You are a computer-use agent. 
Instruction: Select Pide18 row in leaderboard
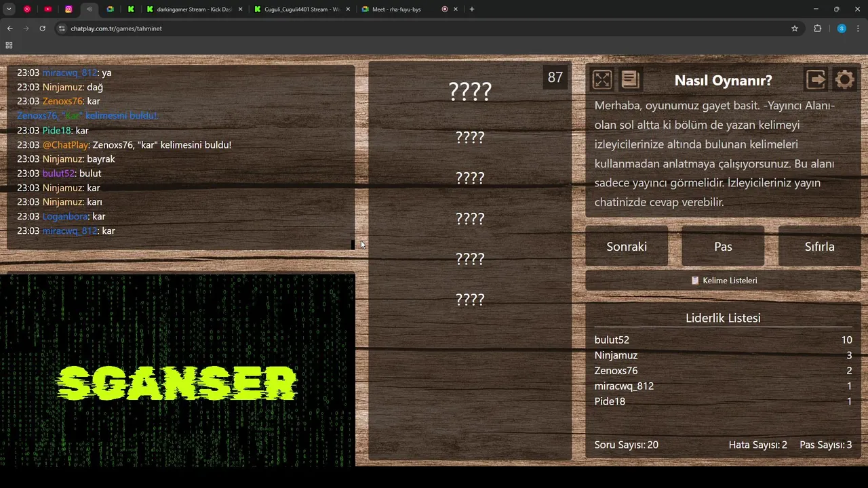point(723,401)
